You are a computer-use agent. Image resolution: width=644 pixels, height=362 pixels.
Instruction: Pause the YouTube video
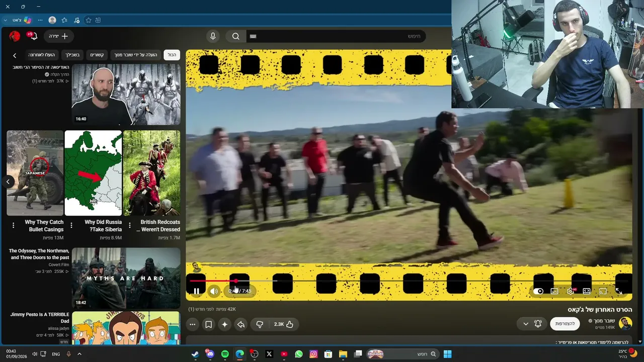(196, 291)
